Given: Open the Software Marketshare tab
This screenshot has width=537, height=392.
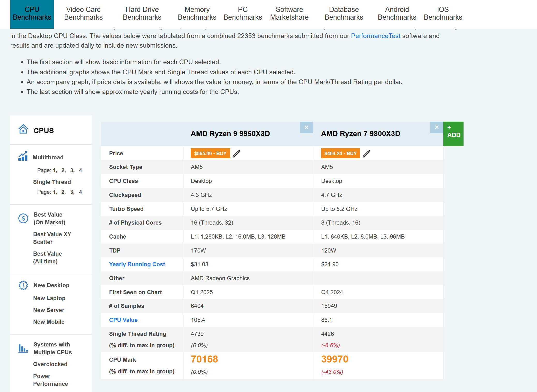Looking at the screenshot, I should [289, 13].
